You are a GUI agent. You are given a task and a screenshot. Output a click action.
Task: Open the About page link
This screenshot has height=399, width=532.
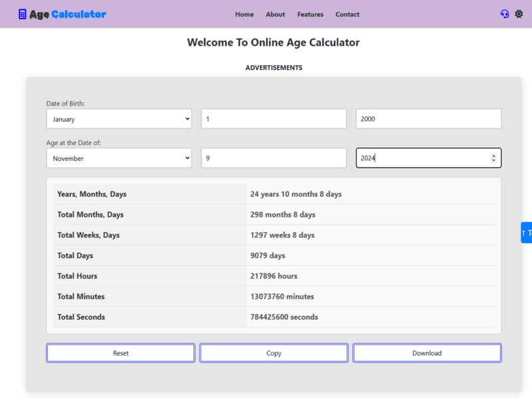coord(275,14)
